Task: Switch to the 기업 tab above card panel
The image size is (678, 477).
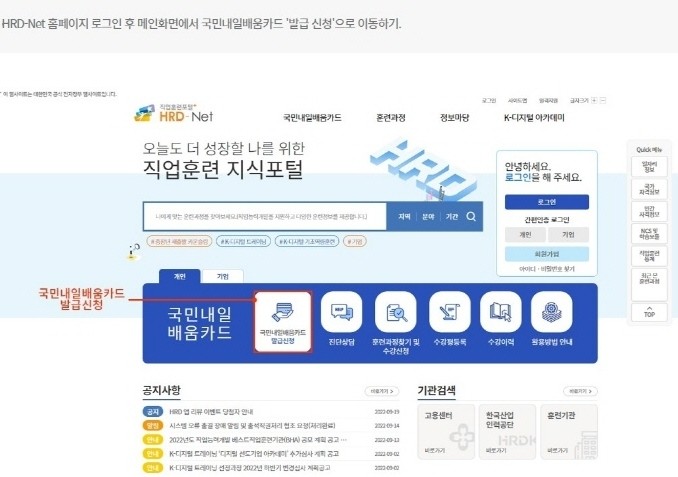Action: pos(223,276)
